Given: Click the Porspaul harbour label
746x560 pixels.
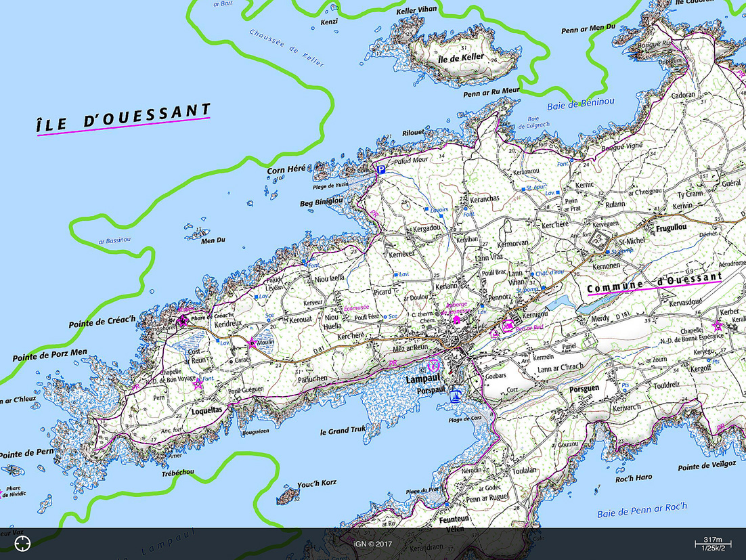Looking at the screenshot, I should pyautogui.click(x=431, y=389).
